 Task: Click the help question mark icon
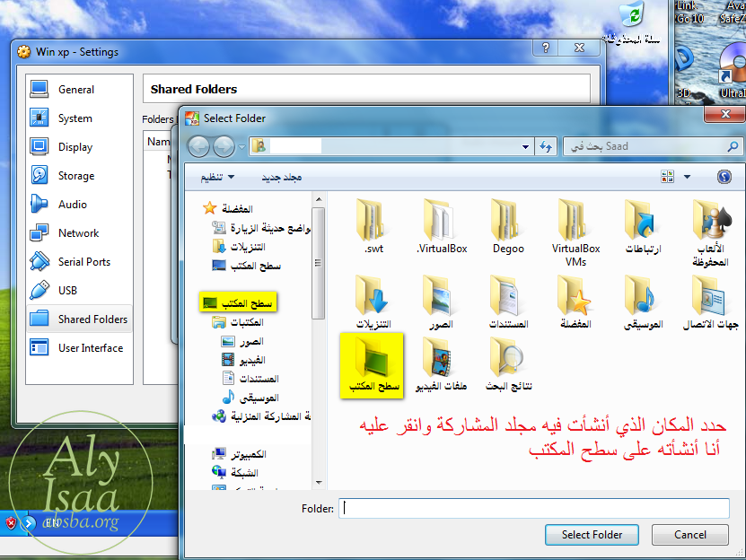coord(724,178)
